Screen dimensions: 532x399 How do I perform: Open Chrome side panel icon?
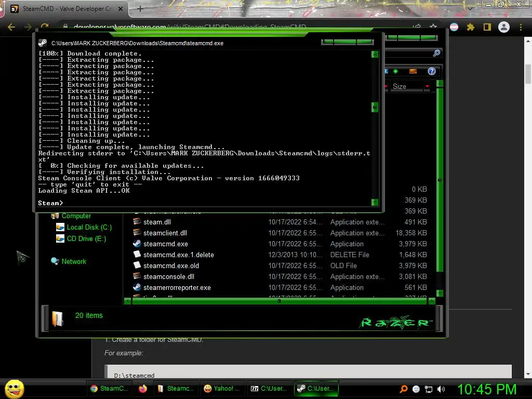pos(487,27)
